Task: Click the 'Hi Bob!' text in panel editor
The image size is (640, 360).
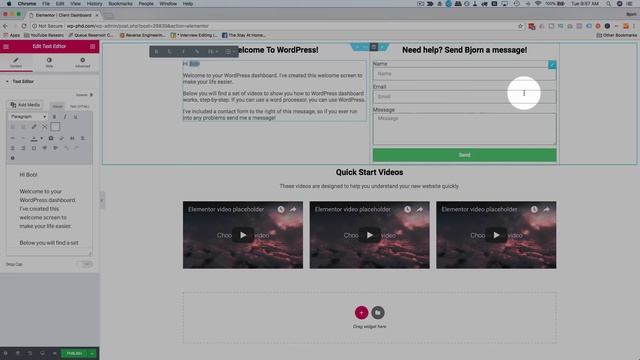Action: 29,175
